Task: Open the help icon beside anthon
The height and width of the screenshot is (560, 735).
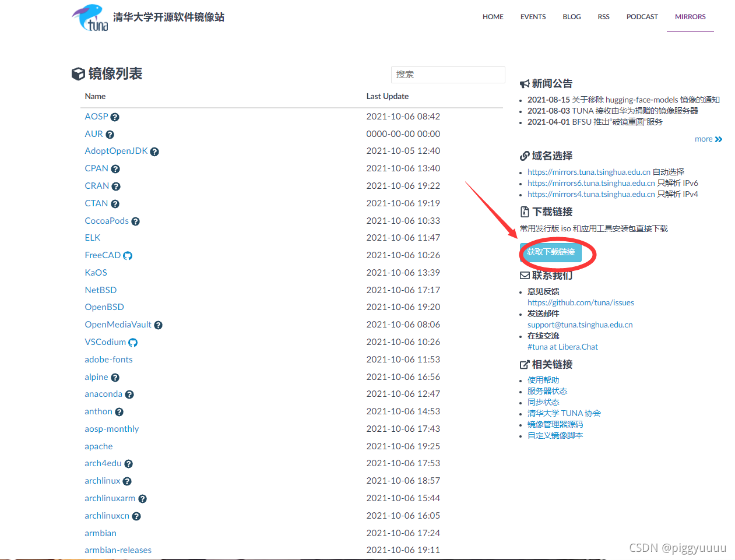Action: pos(119,412)
